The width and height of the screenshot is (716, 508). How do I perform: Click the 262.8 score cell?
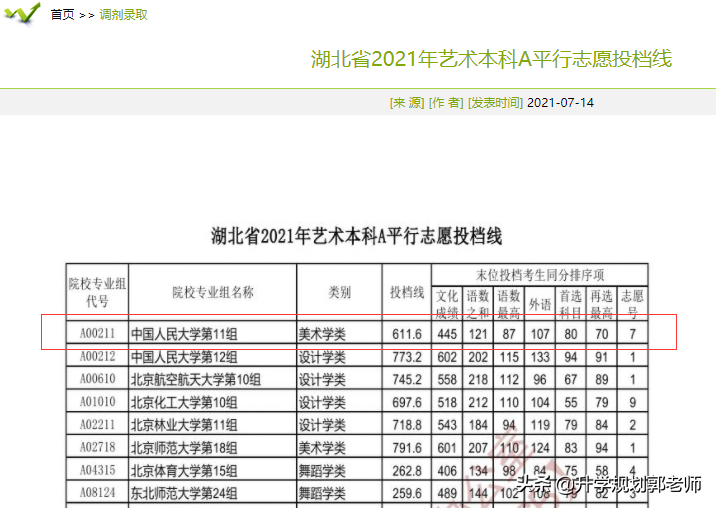coord(407,471)
